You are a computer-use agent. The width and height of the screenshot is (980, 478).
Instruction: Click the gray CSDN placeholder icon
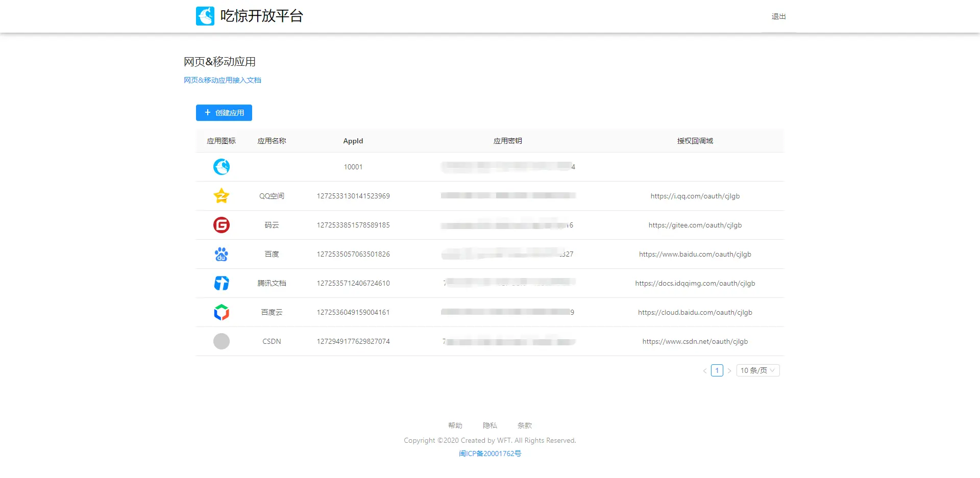(222, 341)
